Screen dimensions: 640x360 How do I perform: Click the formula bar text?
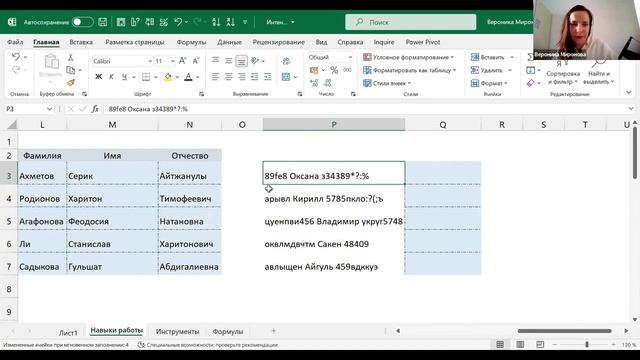click(148, 109)
